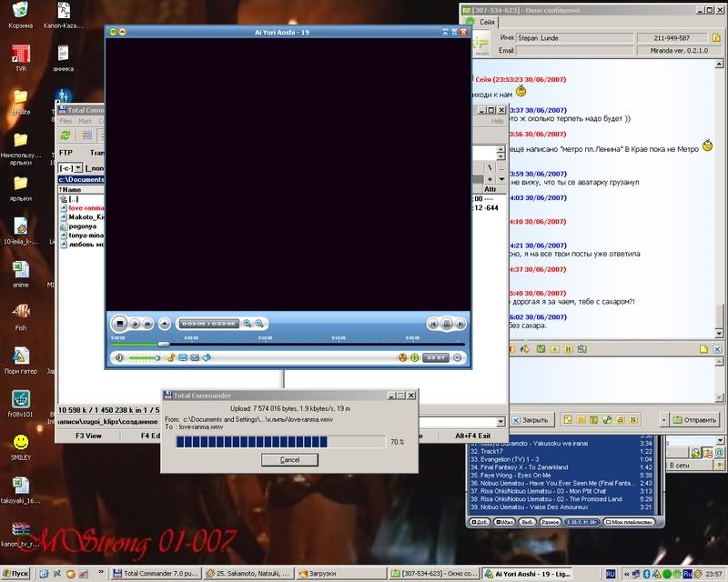The width and height of the screenshot is (728, 582).
Task: Show file info via the green info icon
Action: tap(415, 357)
